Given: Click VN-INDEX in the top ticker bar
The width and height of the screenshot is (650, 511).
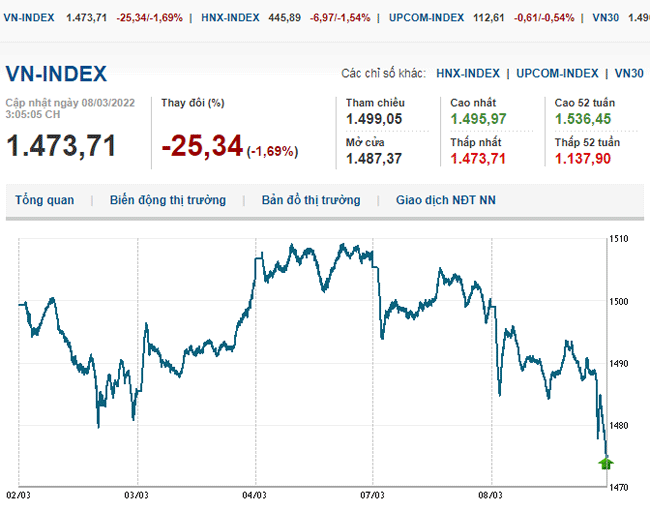Looking at the screenshot, I should tap(30, 17).
